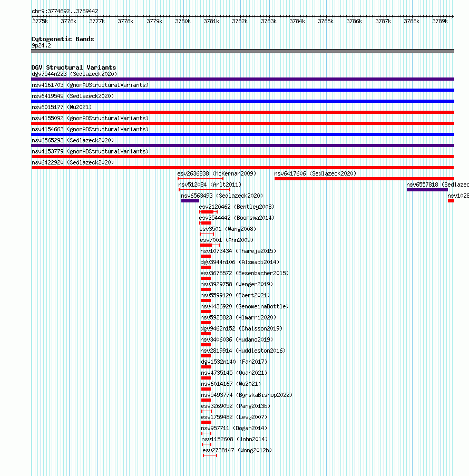Viewport: 469px width, 476px height.
Task: Open the nsv5493774 (ByrskaBishop2022) label
Action: [x=247, y=395]
